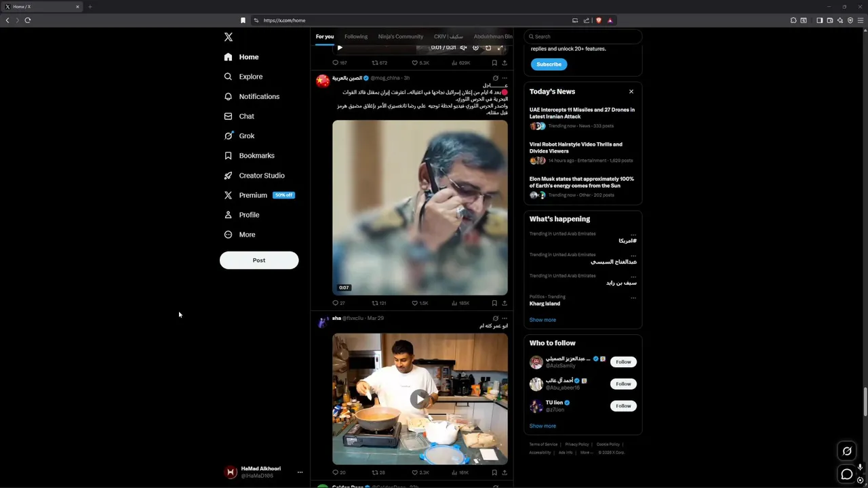Repost the post with 121 reposts
Screen dimensions: 868x488
379,303
